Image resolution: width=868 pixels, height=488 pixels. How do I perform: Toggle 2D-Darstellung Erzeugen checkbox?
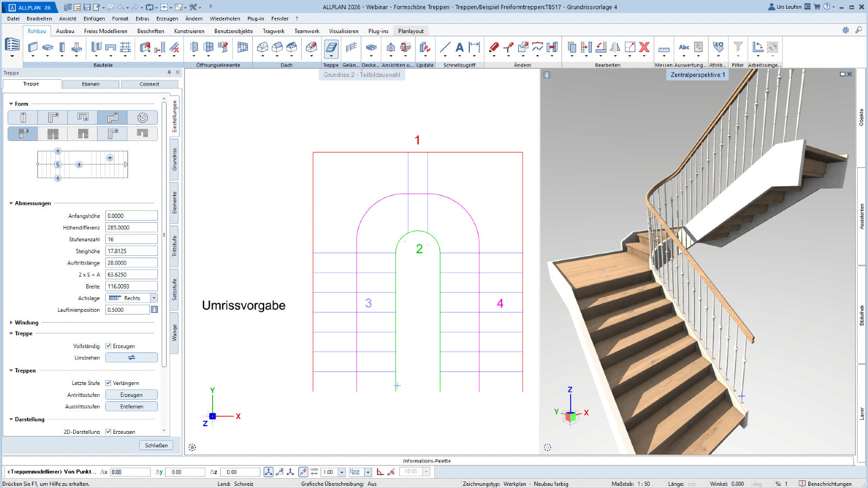tap(108, 432)
